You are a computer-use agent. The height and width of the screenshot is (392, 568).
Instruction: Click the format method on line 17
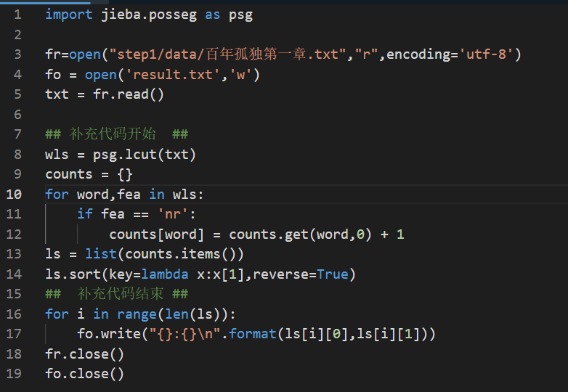coord(253,334)
